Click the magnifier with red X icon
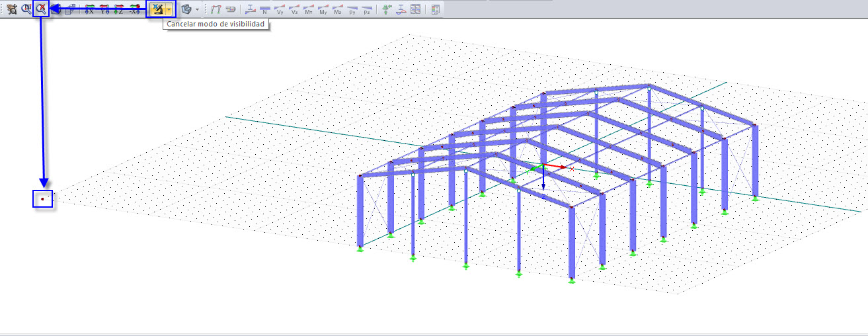This screenshot has height=336, width=868. (41, 9)
